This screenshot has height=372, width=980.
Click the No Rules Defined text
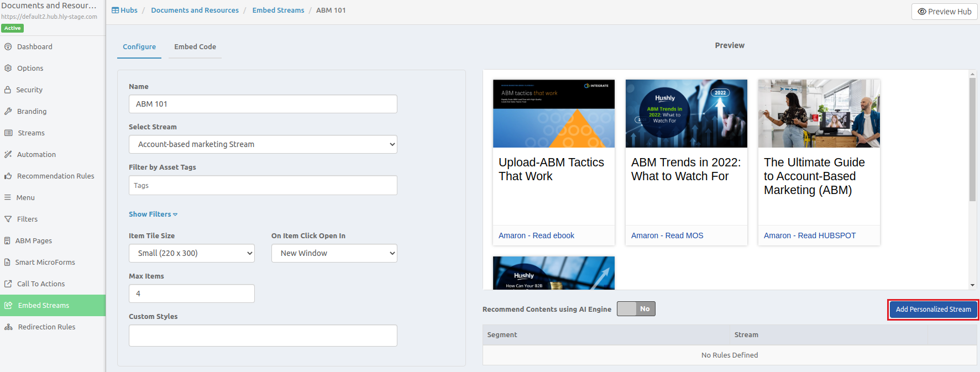click(x=730, y=355)
